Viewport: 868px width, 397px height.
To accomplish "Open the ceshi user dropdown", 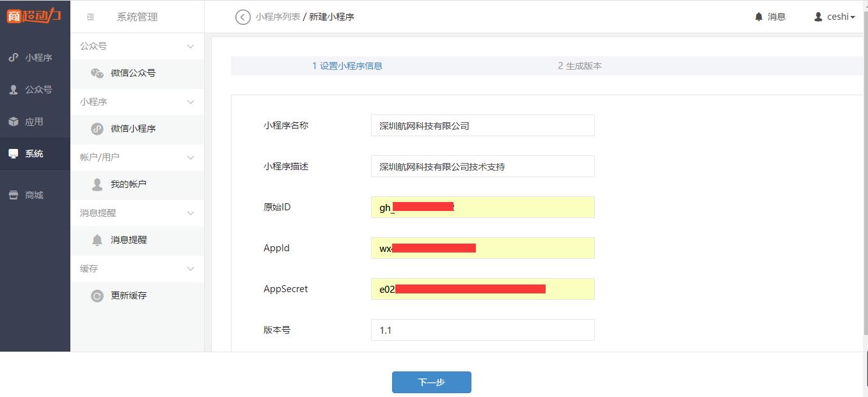I will click(x=840, y=17).
